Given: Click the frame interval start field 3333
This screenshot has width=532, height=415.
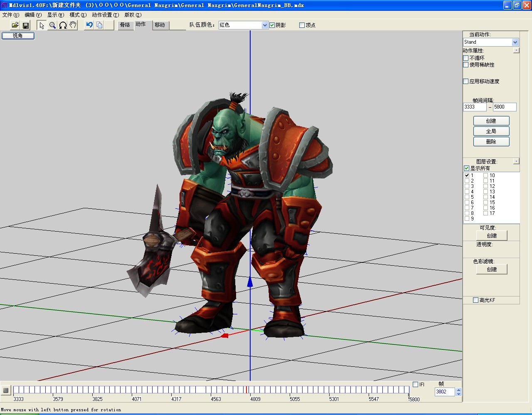Looking at the screenshot, I should [475, 107].
